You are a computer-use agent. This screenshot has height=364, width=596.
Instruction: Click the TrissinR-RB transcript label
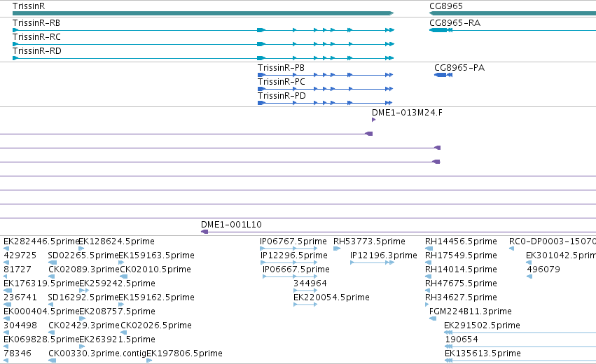(36, 23)
